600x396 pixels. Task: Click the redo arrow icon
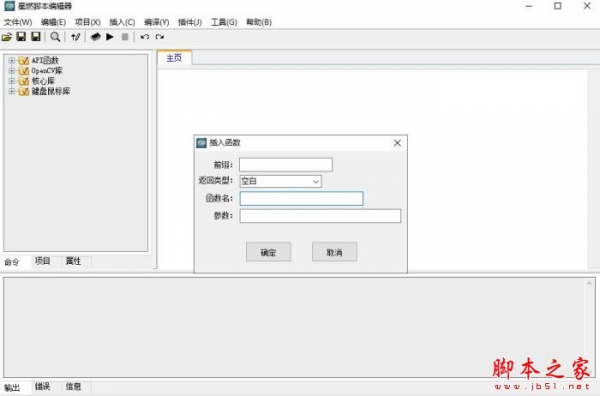[160, 37]
